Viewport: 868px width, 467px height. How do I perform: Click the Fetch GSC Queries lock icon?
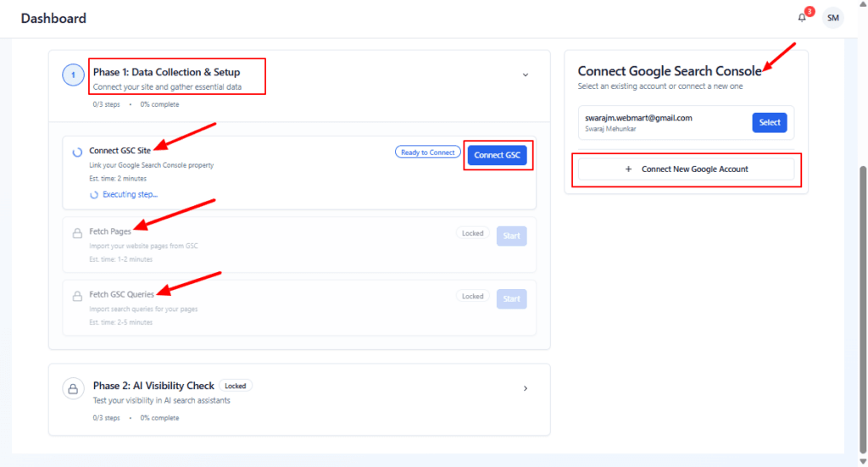click(x=77, y=296)
